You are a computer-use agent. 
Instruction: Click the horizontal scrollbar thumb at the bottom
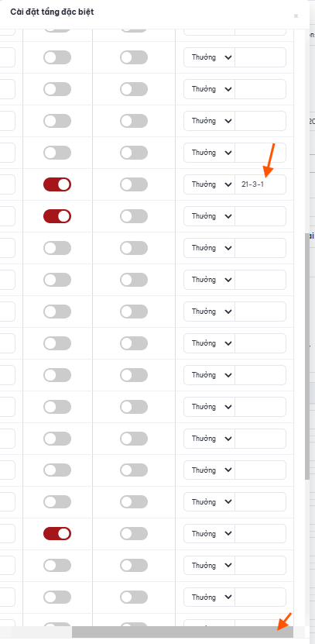[x=183, y=632]
